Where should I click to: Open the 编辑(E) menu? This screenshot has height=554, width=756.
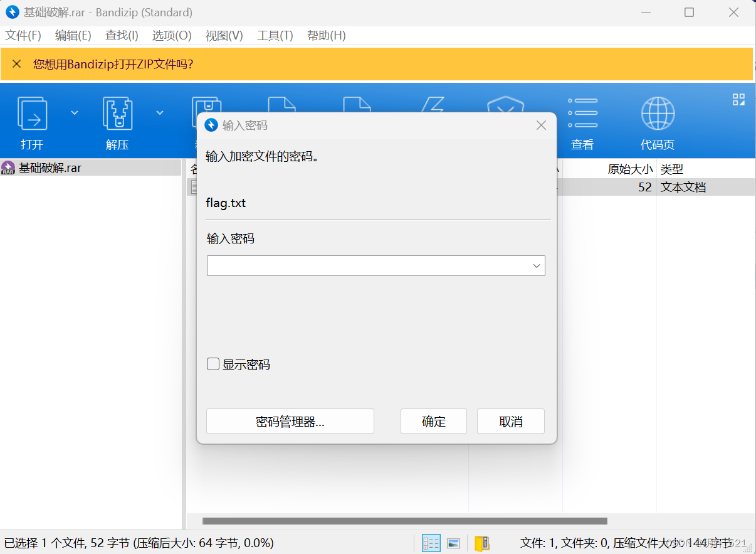pos(73,36)
